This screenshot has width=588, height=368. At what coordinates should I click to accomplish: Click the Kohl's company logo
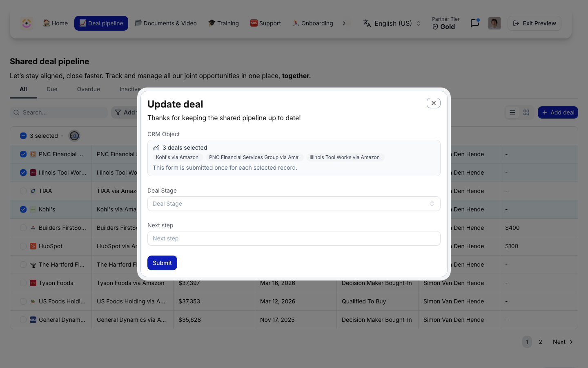click(33, 209)
